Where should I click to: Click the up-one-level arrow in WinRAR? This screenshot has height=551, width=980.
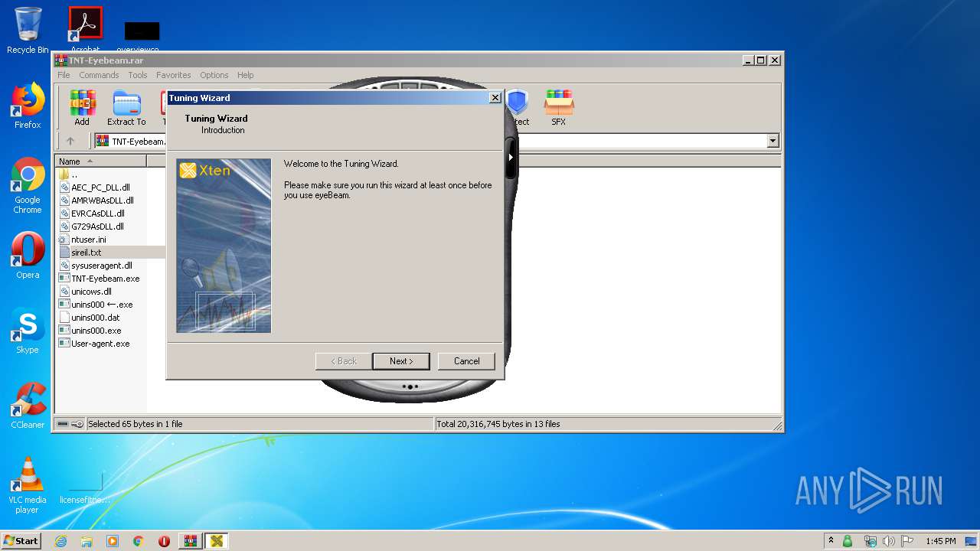(70, 141)
